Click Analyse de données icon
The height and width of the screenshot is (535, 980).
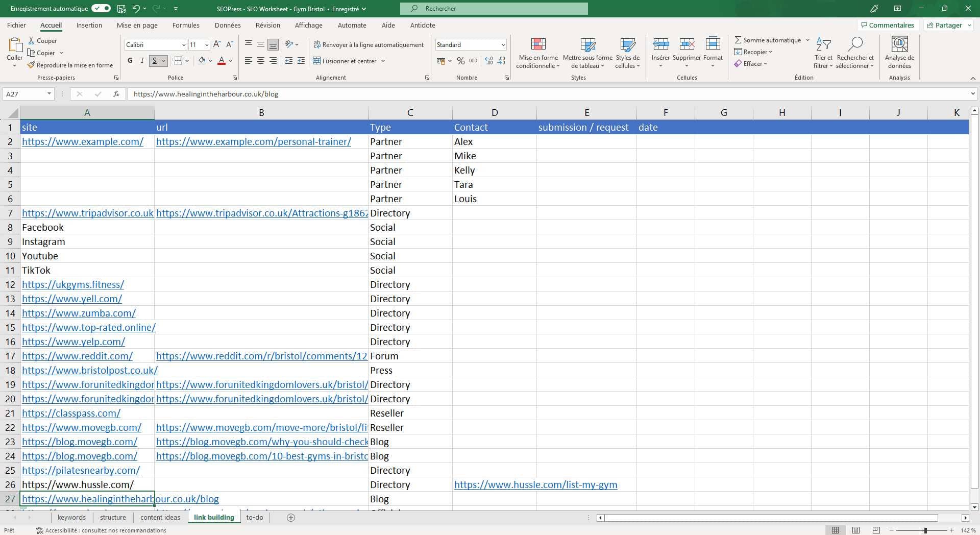point(899,44)
